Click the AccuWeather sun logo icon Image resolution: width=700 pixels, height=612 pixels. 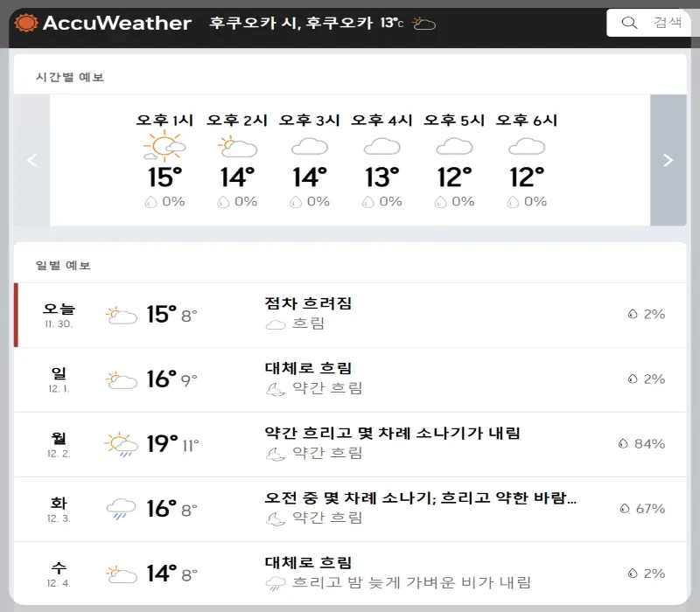click(x=26, y=23)
